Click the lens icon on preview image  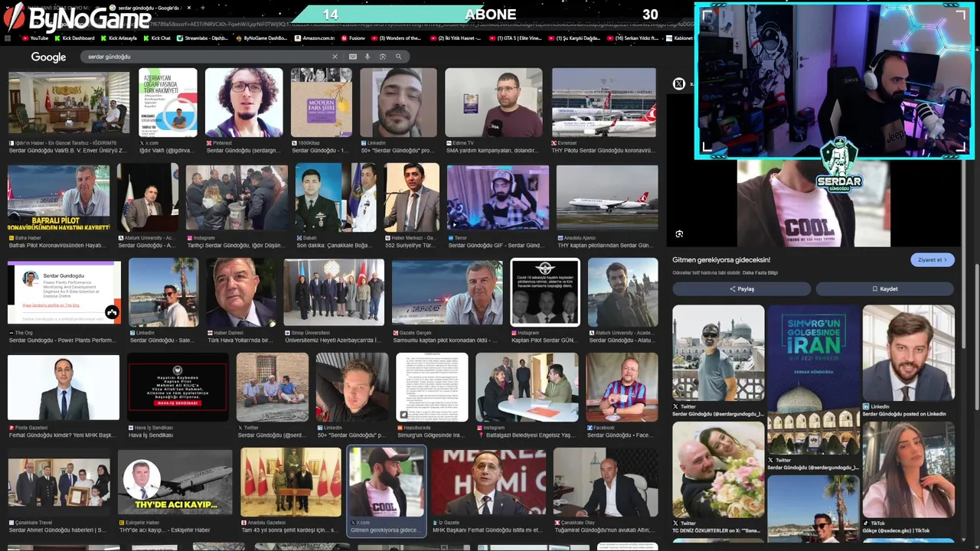point(679,234)
